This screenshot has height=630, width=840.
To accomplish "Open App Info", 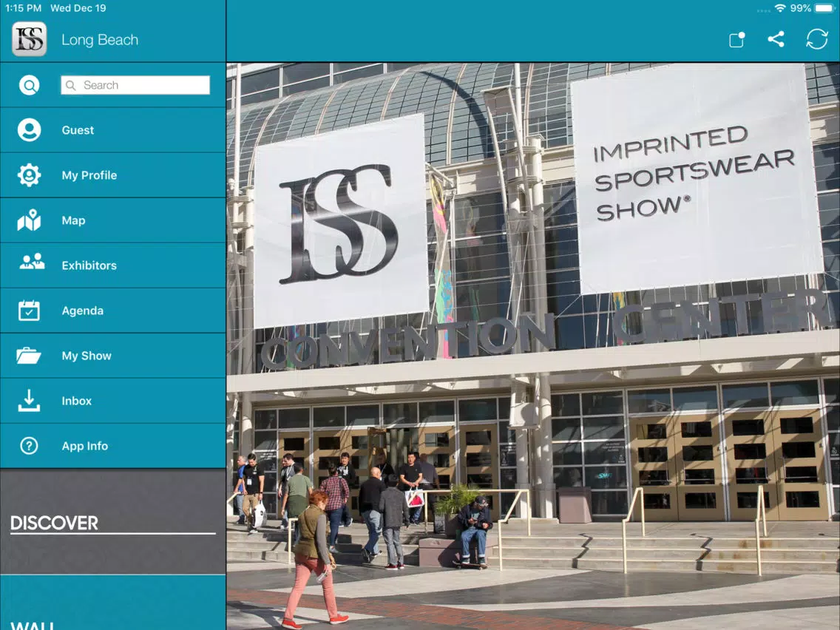I will point(112,446).
